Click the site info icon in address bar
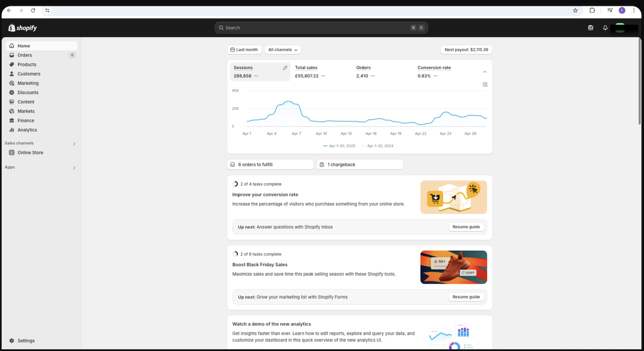Viewport: 644px width, 351px height. pos(47,10)
